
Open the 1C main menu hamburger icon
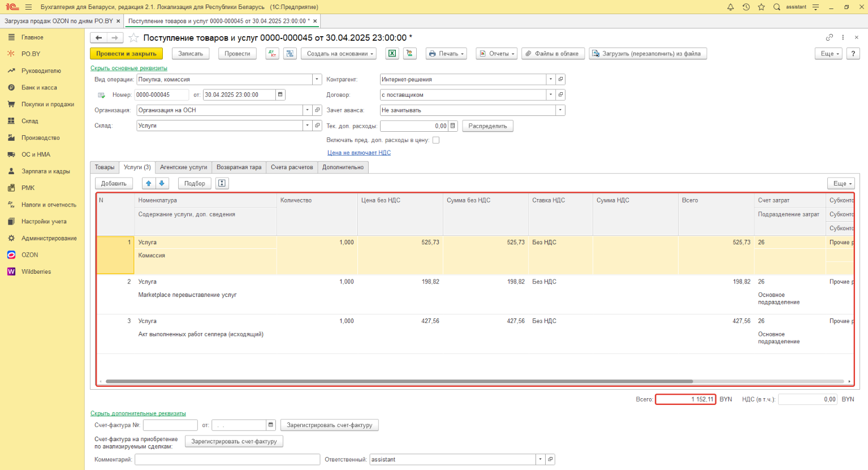pos(28,7)
